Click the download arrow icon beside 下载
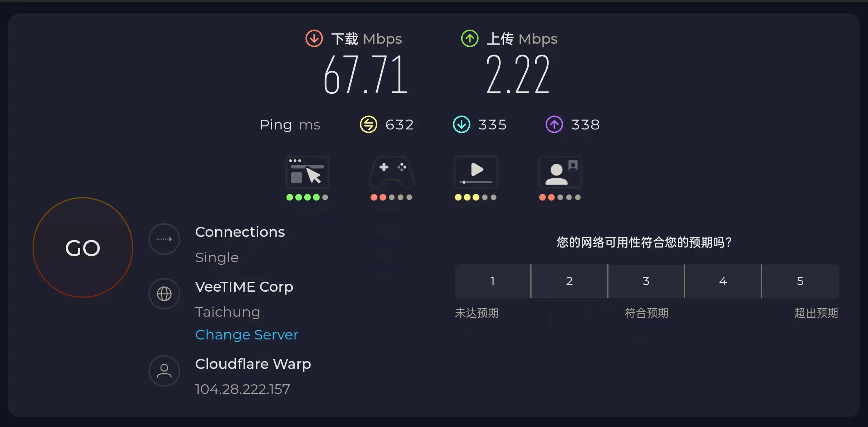The image size is (868, 427). point(314,39)
